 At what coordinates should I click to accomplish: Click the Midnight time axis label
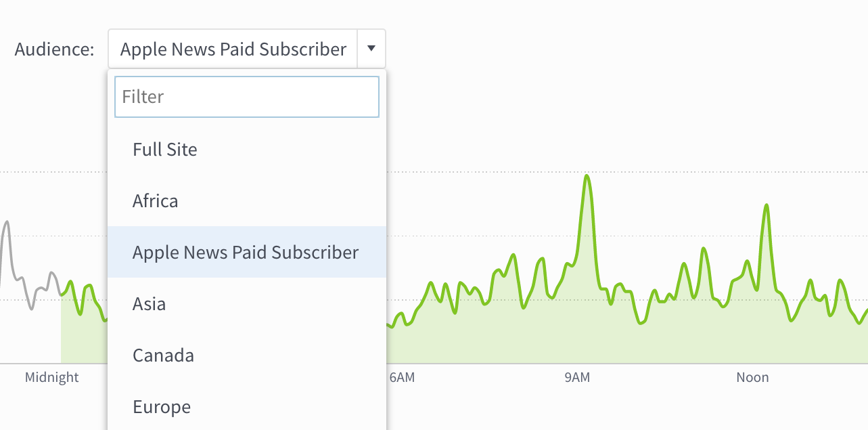point(52,378)
